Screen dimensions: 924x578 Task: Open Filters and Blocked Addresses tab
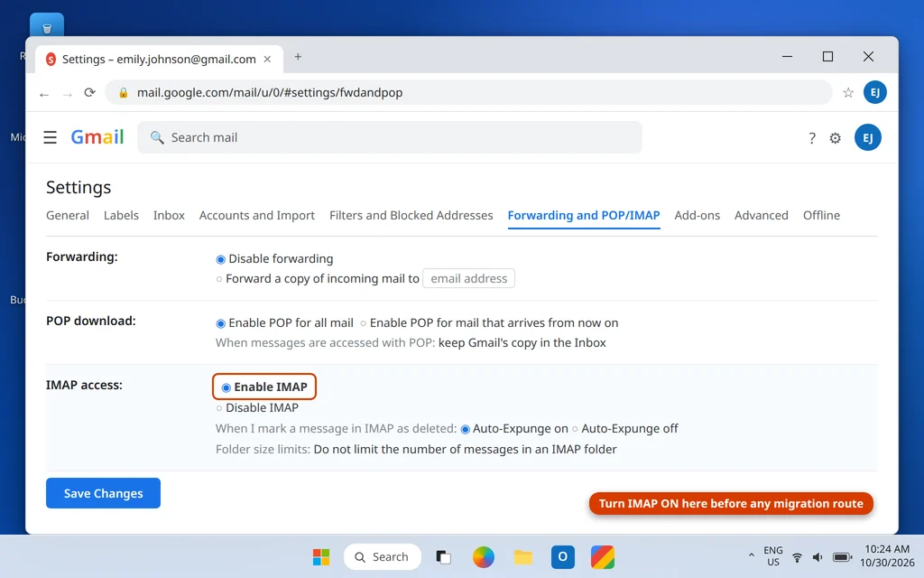411,215
